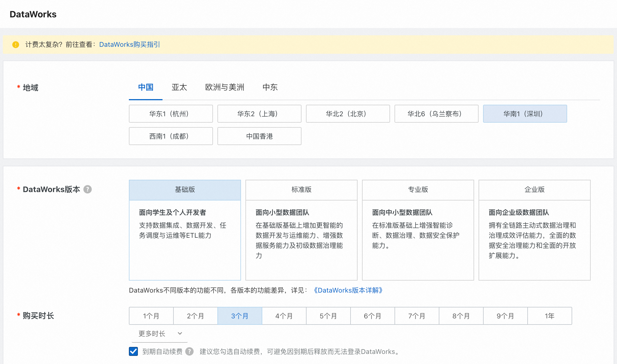Switch to the 欧洲与美洲 region tab

(x=224, y=87)
